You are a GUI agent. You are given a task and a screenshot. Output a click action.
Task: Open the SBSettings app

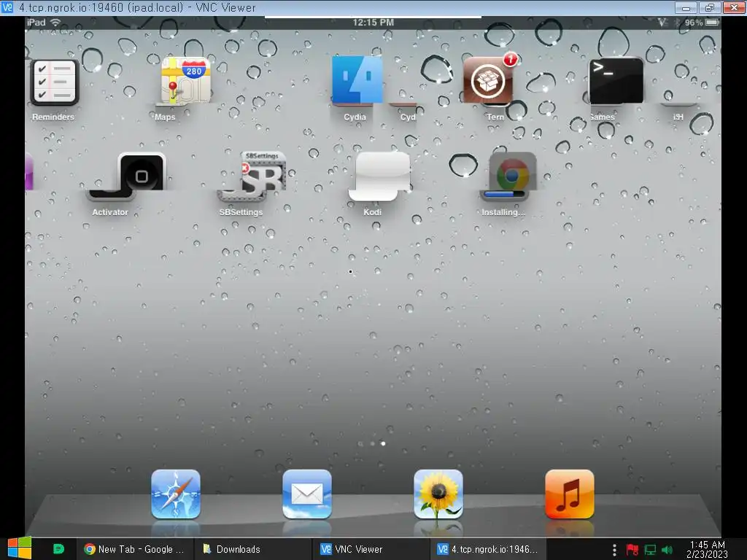coord(263,172)
